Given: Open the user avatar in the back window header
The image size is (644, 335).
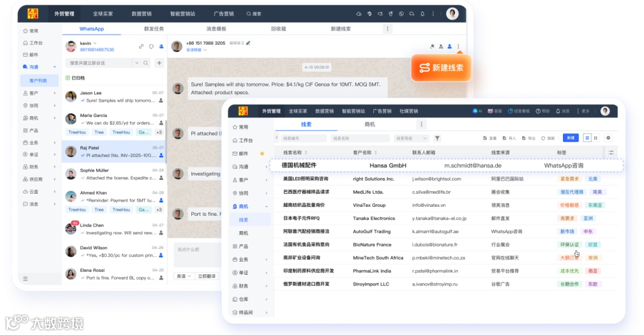Looking at the screenshot, I should click(x=452, y=14).
